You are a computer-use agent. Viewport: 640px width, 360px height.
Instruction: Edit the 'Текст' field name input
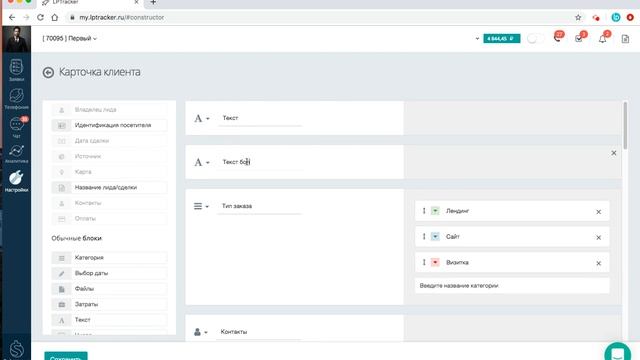(260, 118)
